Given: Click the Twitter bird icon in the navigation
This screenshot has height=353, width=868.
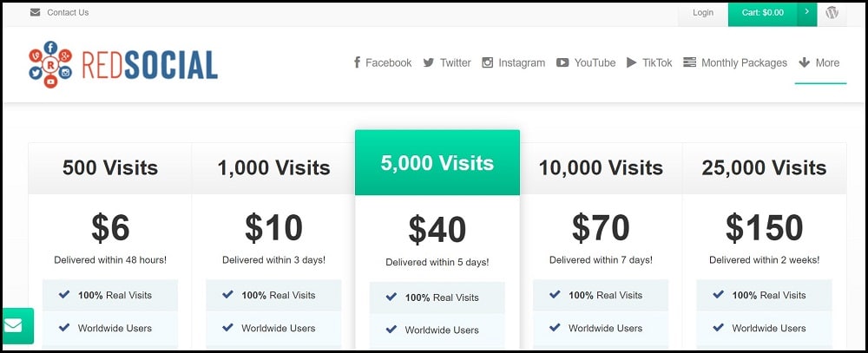Looking at the screenshot, I should point(429,62).
